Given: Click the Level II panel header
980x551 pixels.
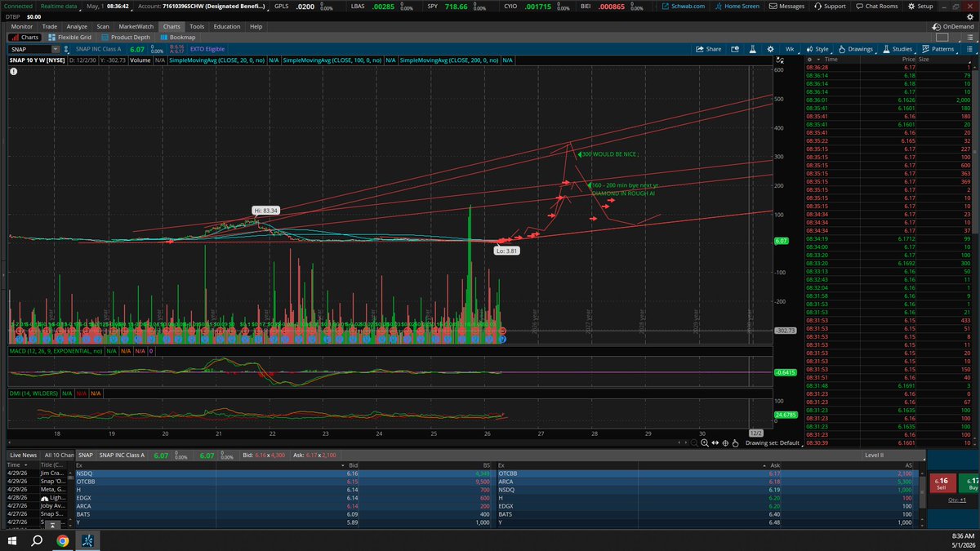Looking at the screenshot, I should pyautogui.click(x=874, y=455).
